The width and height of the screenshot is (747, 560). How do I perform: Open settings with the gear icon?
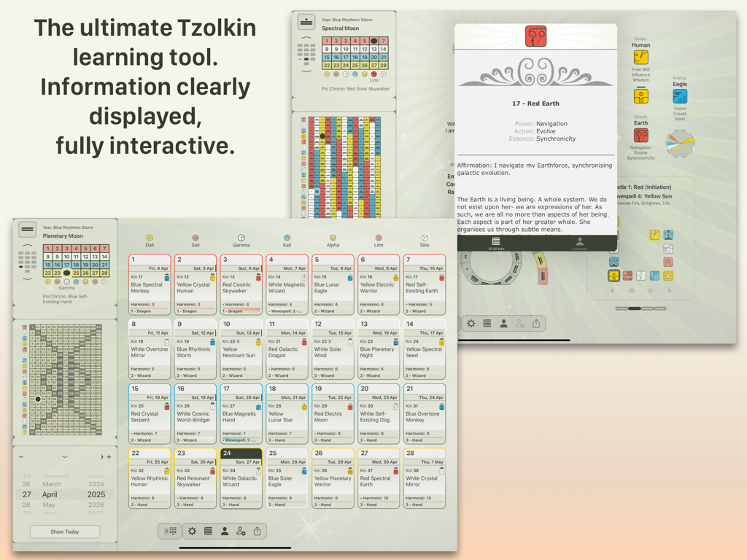point(192,531)
